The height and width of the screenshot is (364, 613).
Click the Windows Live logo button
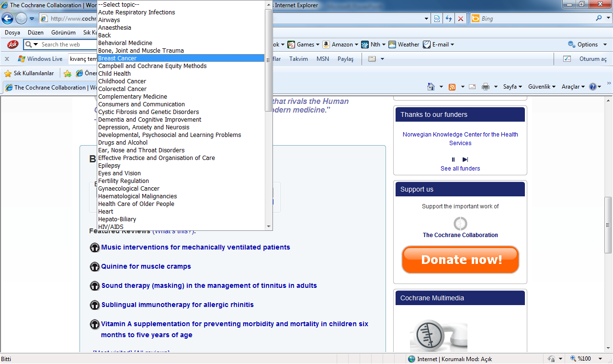40,59
